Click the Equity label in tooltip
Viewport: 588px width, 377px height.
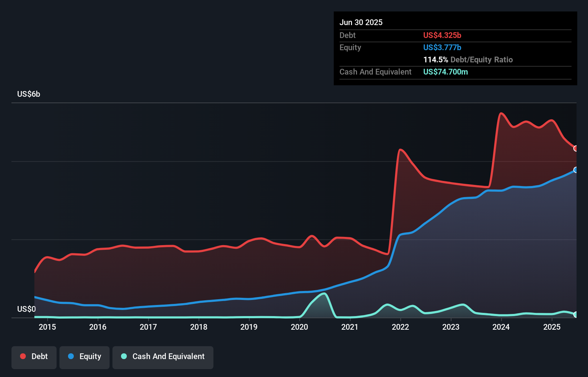pos(350,48)
